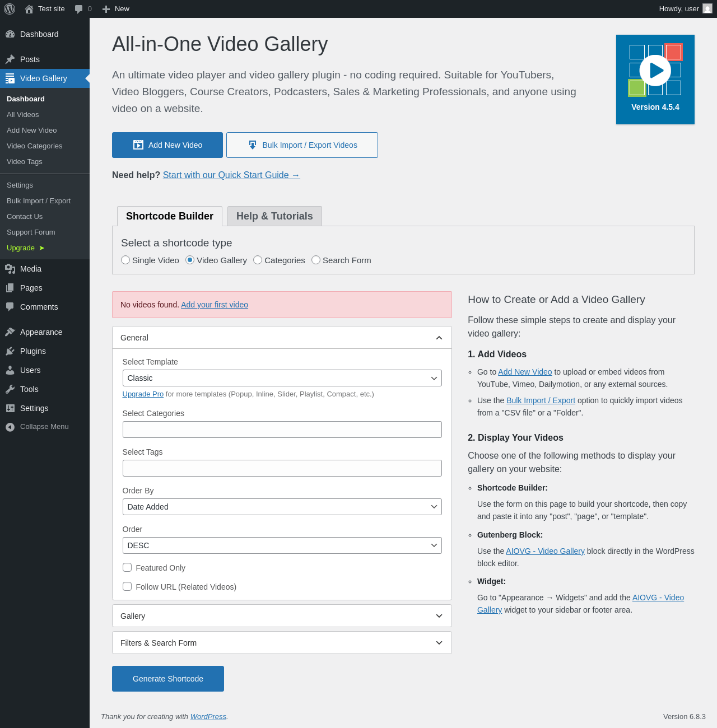This screenshot has width=717, height=728.
Task: Open All Videos submenu item
Action: point(45,115)
